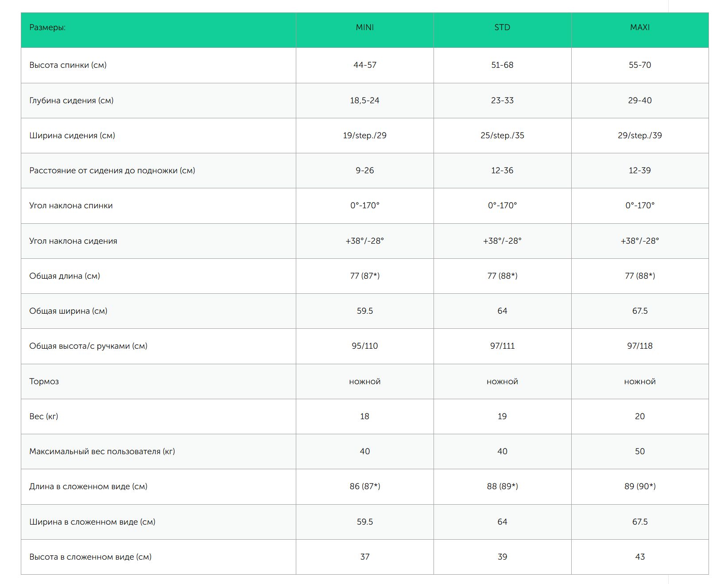
Task: Click the folded height value 37
Action: click(x=364, y=557)
